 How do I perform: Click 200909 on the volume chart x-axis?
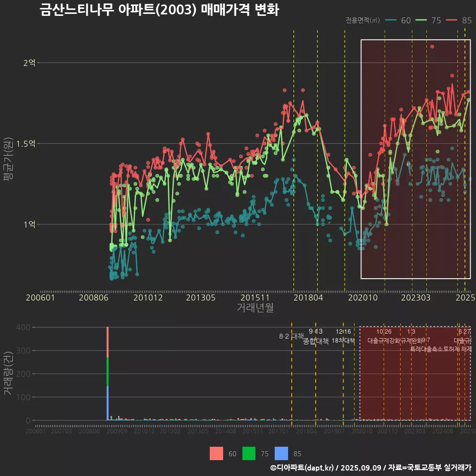[x=117, y=431]
